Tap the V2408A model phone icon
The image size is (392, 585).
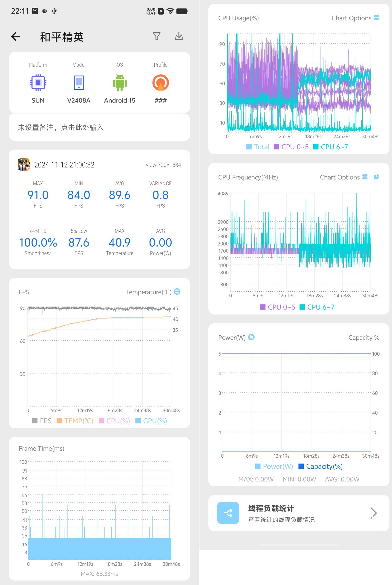click(x=79, y=83)
